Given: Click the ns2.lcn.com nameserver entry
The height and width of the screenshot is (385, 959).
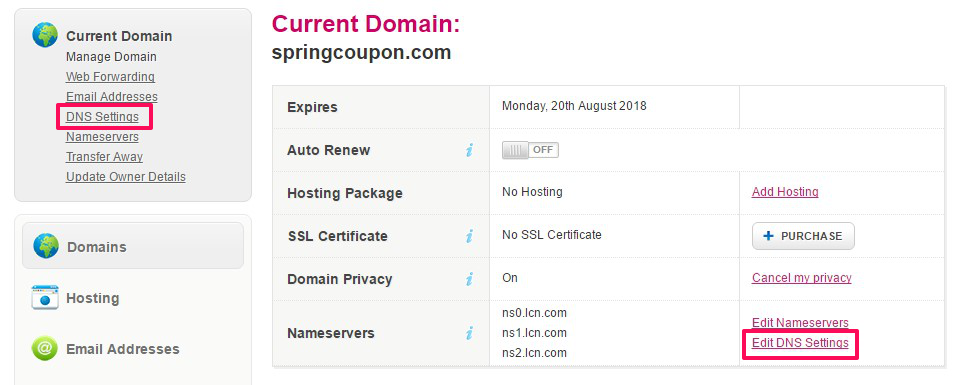Looking at the screenshot, I should 535,353.
